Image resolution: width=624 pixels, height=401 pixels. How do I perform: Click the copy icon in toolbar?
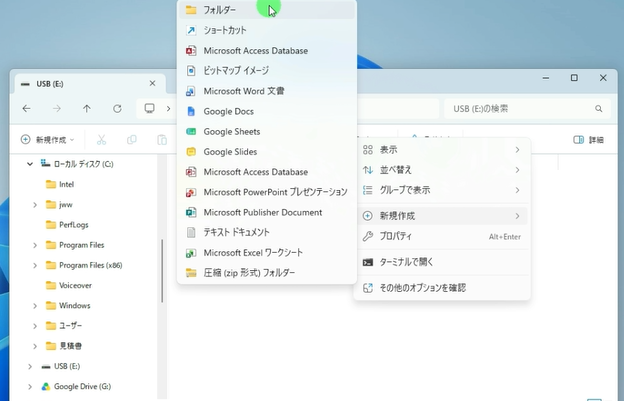[x=132, y=140]
